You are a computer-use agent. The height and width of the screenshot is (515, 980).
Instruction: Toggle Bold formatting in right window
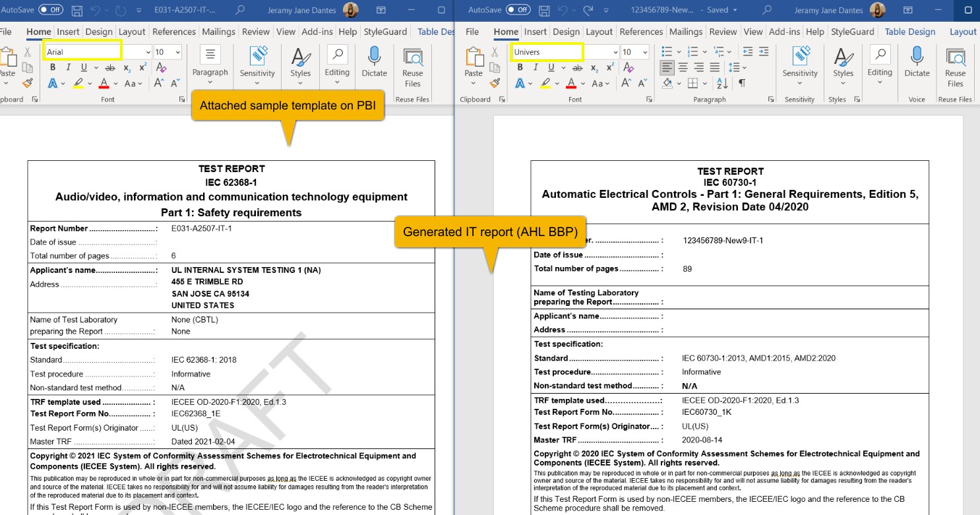click(x=520, y=67)
